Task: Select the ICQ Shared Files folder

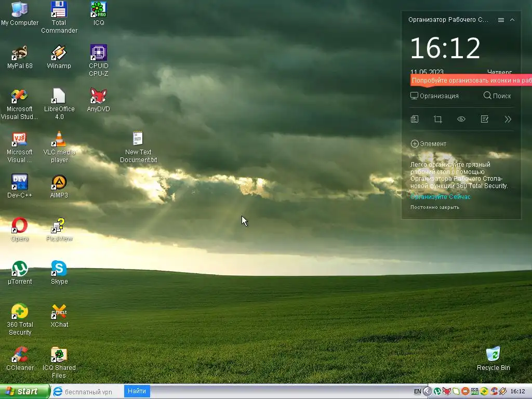Action: (59, 363)
